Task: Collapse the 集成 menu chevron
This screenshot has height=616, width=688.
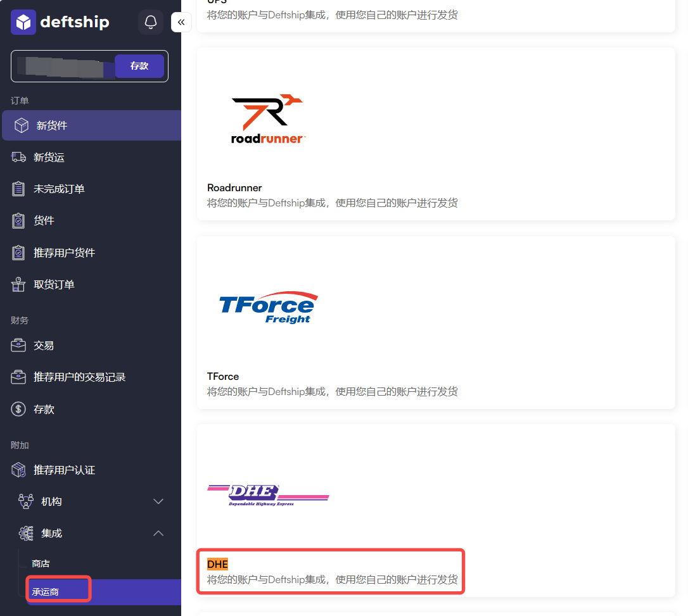Action: point(158,533)
